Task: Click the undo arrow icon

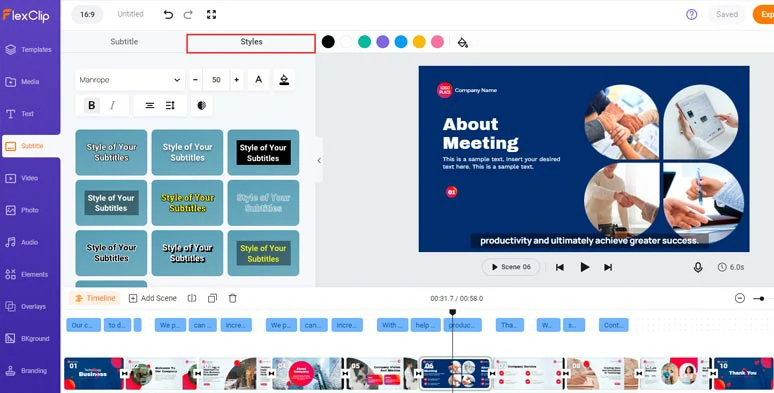Action: pos(168,14)
